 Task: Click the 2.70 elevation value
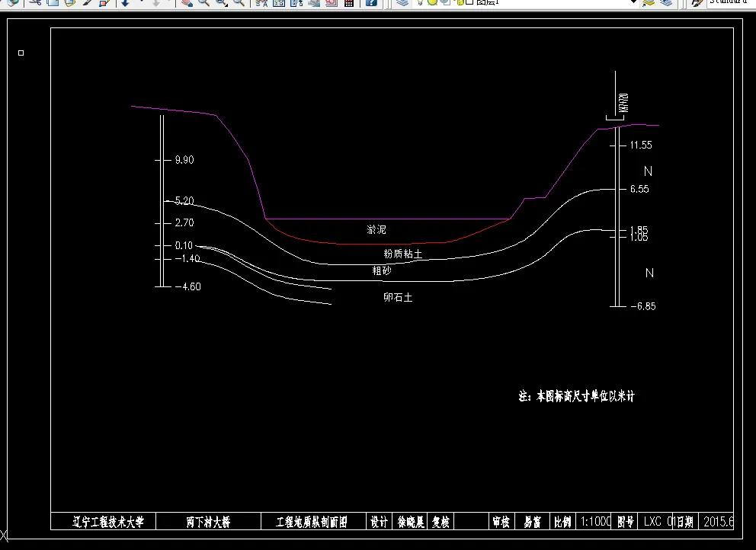click(184, 222)
